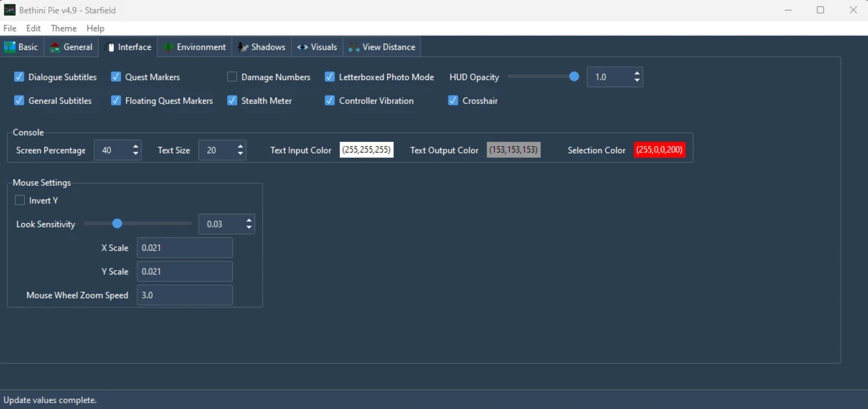Click the HUD Opacity slider handle
The image size is (868, 409).
(574, 77)
